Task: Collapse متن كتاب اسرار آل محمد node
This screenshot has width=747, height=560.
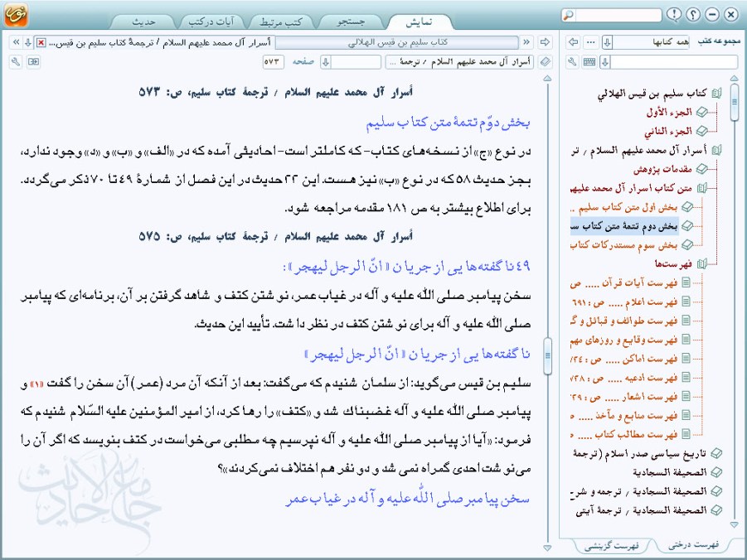Action: tap(701, 189)
